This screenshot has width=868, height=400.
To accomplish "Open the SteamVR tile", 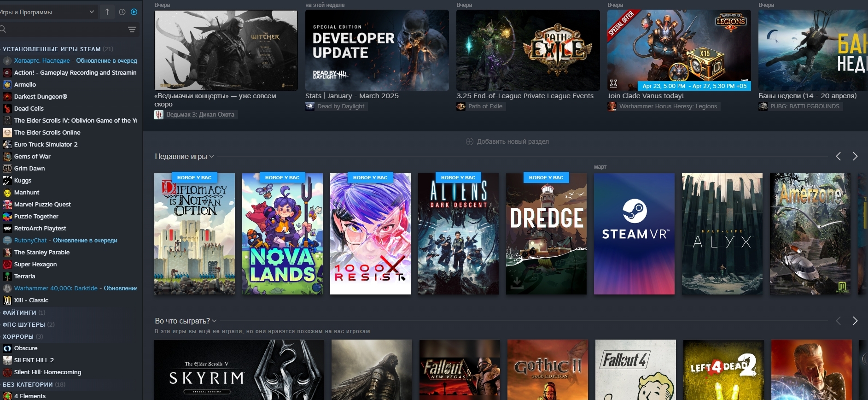I will [x=634, y=234].
